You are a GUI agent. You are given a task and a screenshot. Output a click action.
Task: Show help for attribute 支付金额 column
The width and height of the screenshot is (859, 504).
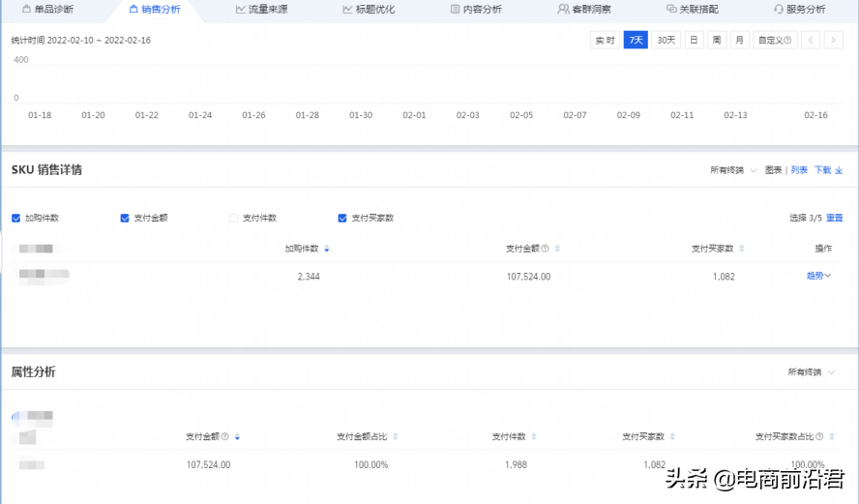point(224,436)
